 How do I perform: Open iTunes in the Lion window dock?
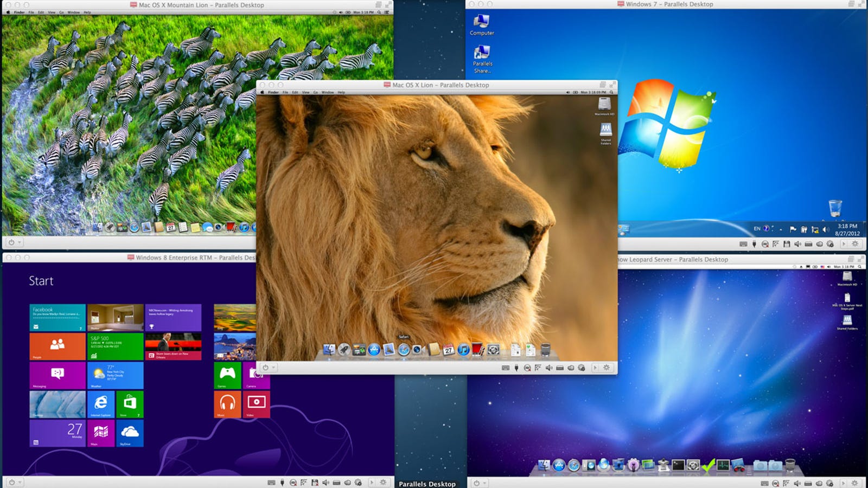pos(463,350)
